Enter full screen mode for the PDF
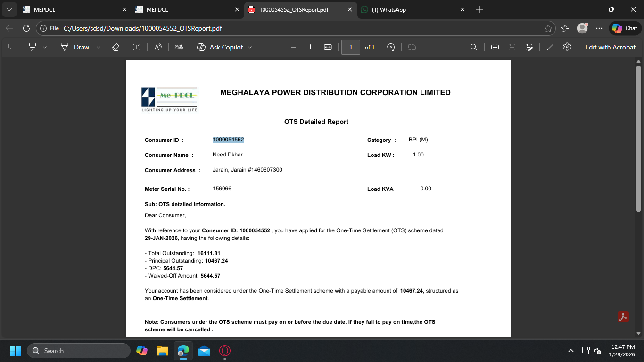This screenshot has width=644, height=362. (x=550, y=47)
